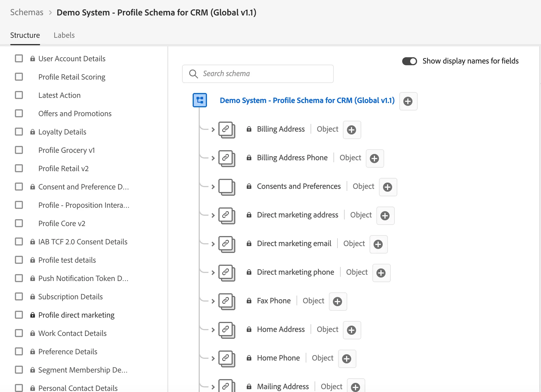Click into the Search schema field

[258, 74]
